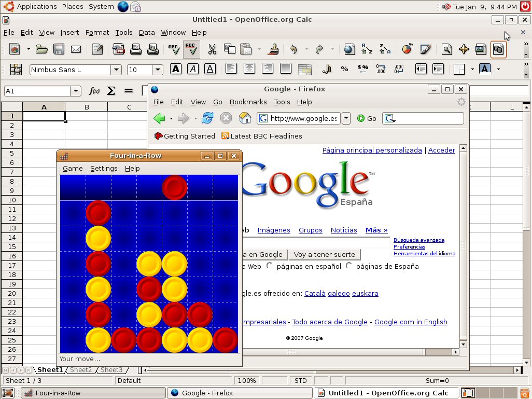Click the Firefox URL address field
This screenshot has width=532, height=399.
[299, 118]
